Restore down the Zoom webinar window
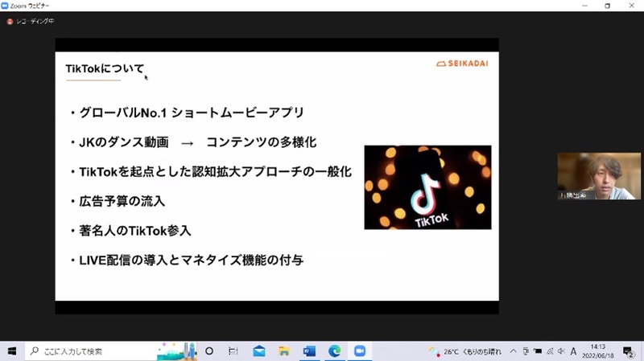The image size is (644, 361). coord(608,6)
